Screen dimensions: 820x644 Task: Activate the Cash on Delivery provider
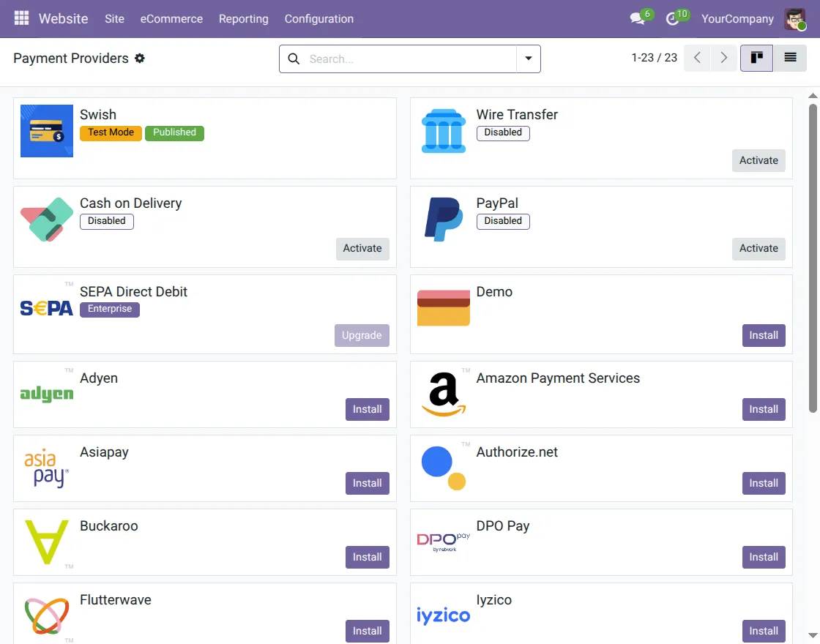coord(362,248)
